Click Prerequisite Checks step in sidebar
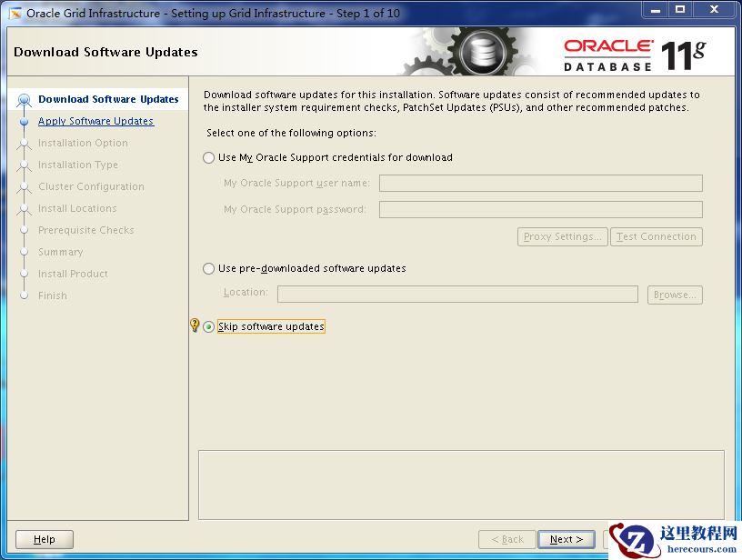This screenshot has width=742, height=560. click(x=86, y=230)
